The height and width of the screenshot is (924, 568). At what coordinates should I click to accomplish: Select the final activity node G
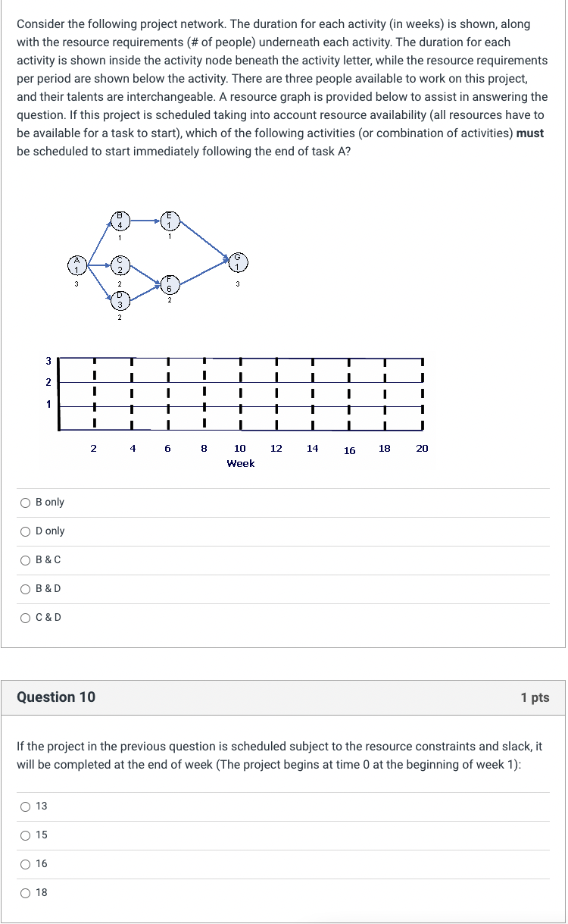pos(237,262)
